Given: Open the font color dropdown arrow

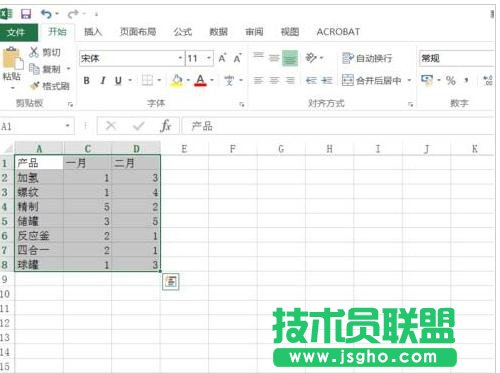Looking at the screenshot, I should coord(212,80).
